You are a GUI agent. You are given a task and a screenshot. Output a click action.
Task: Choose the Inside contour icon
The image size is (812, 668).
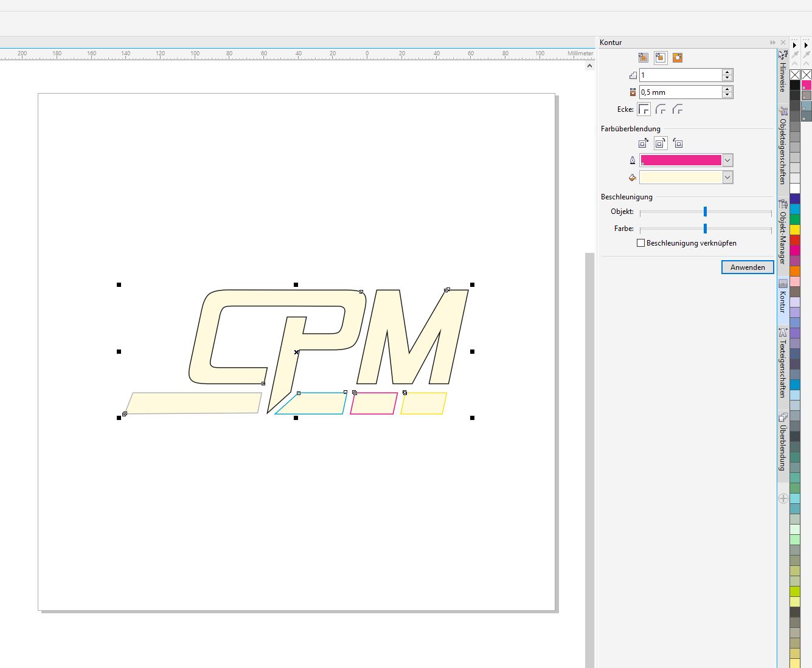click(x=661, y=58)
